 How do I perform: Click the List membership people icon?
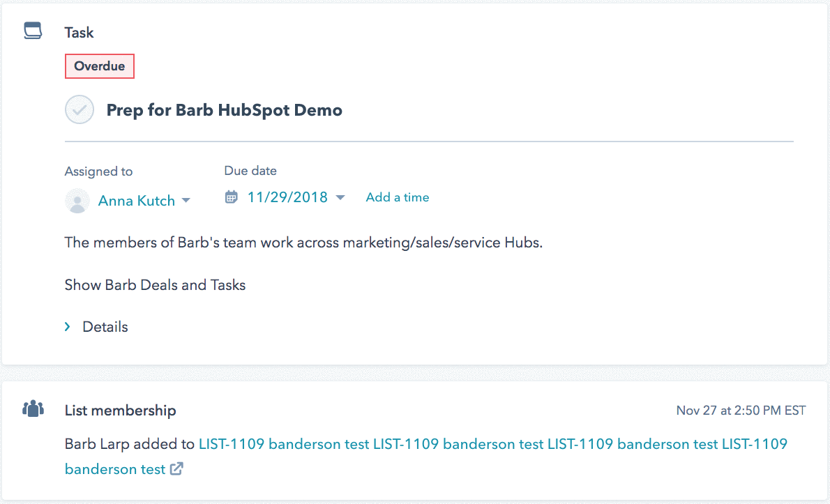coord(33,409)
